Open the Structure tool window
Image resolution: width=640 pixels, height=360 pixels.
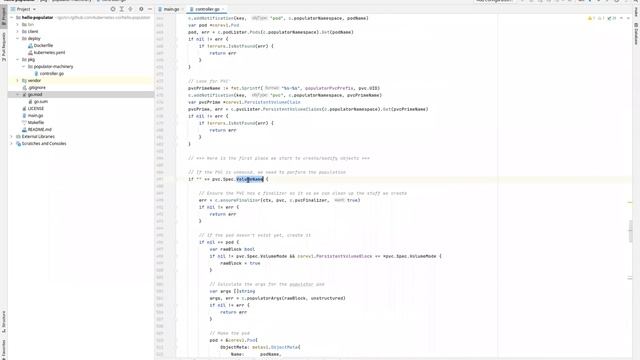[4, 321]
